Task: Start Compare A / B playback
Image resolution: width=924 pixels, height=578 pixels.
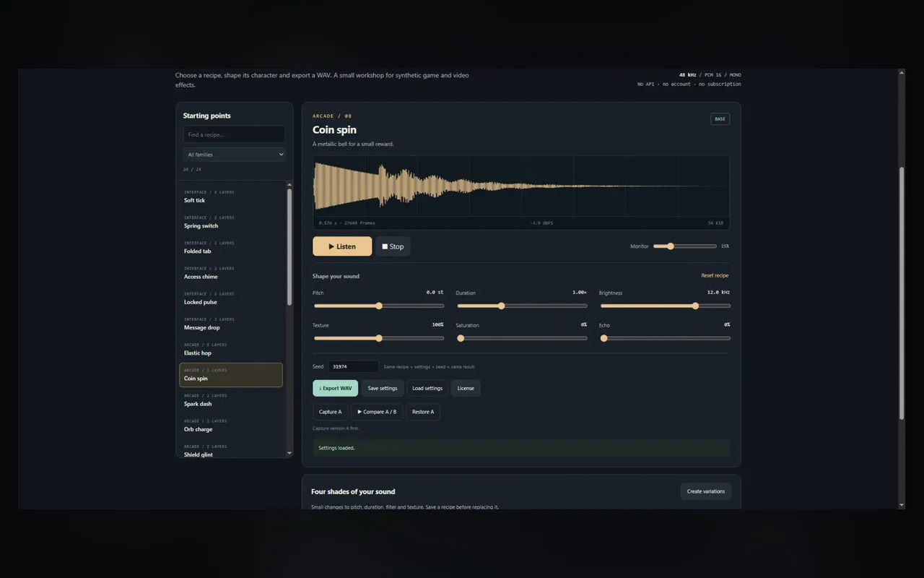Action: [377, 412]
